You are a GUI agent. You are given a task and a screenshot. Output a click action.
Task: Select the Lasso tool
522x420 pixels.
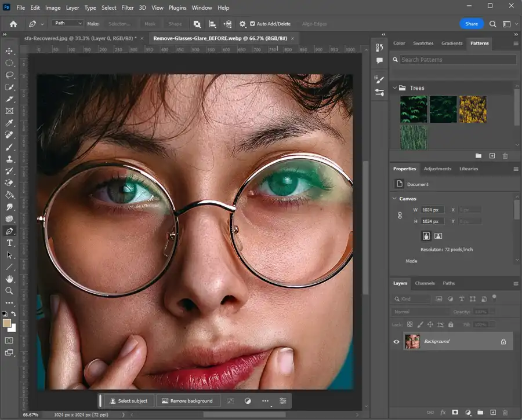[x=9, y=75]
